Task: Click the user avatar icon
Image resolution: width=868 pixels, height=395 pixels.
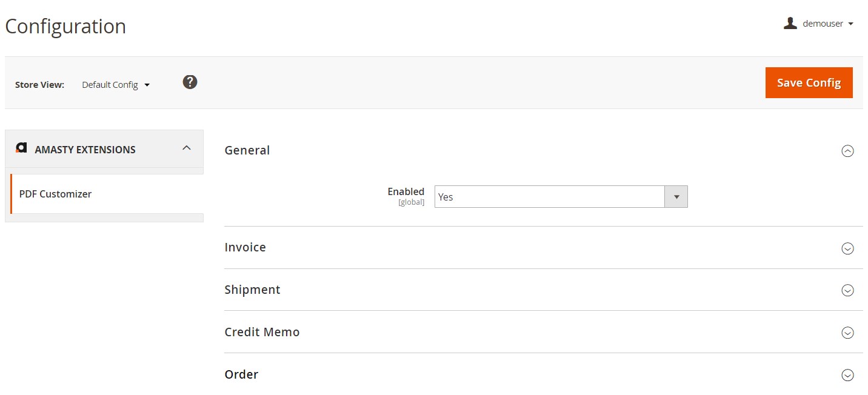Action: 790,24
